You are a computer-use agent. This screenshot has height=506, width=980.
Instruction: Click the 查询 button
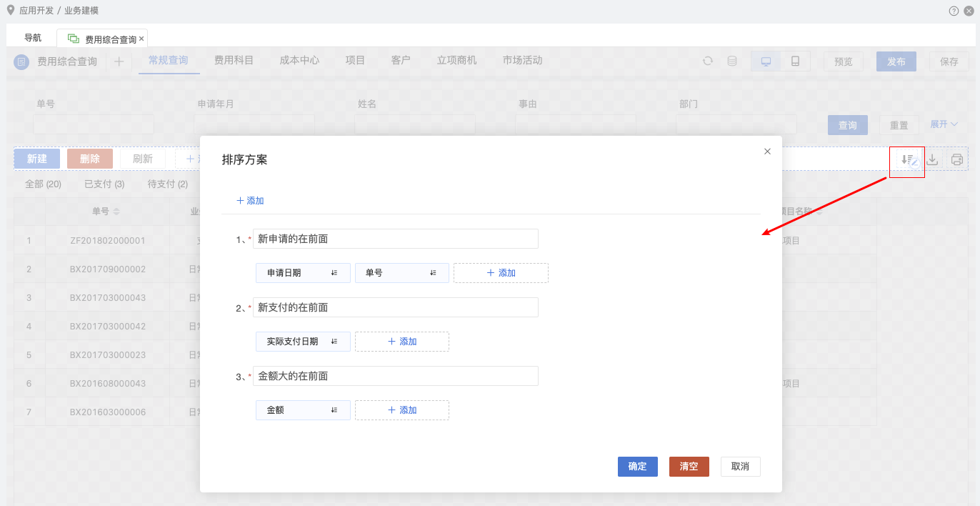(848, 125)
